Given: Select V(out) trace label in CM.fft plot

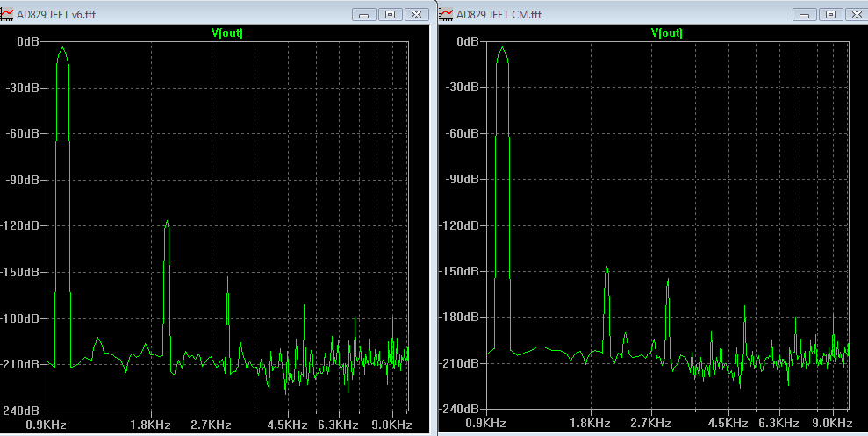Looking at the screenshot, I should pyautogui.click(x=666, y=32).
